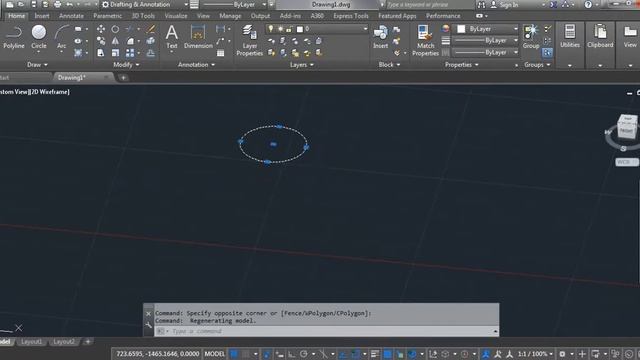Click white ByLayer color swatch
Screen dimensions: 640x360
click(461, 29)
